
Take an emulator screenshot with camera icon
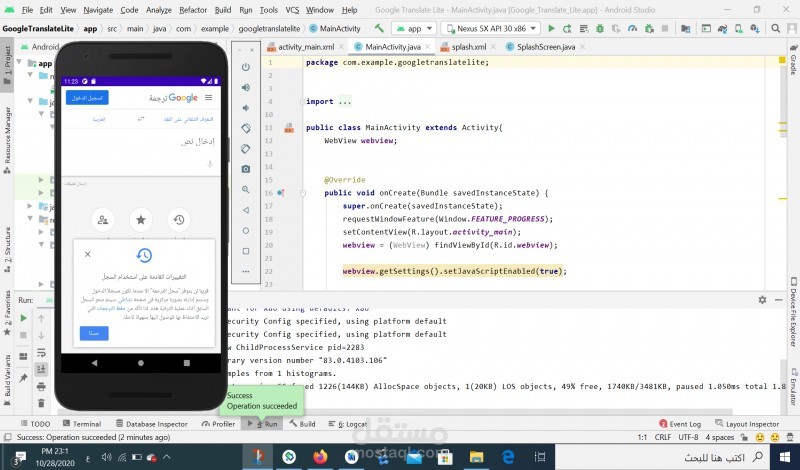246,169
